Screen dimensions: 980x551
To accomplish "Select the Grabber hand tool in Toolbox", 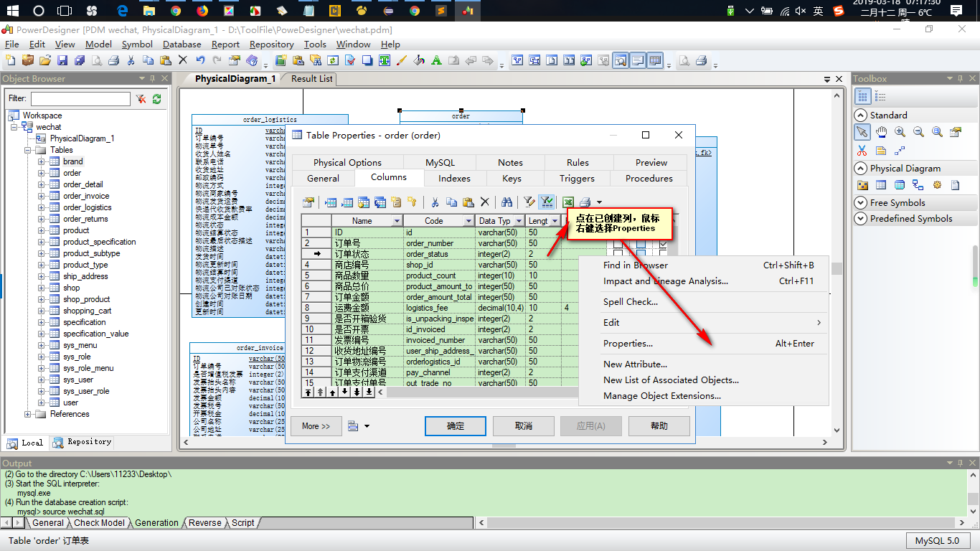I will pyautogui.click(x=881, y=132).
